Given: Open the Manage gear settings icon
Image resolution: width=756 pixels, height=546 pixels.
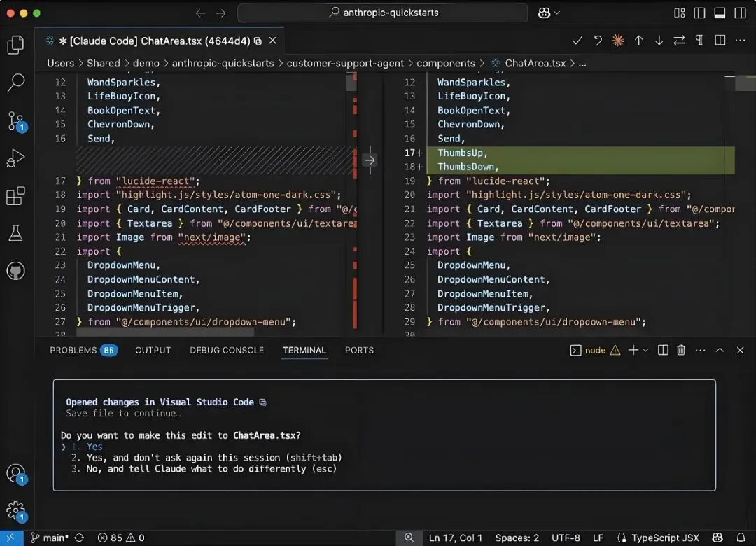Looking at the screenshot, I should (x=16, y=510).
